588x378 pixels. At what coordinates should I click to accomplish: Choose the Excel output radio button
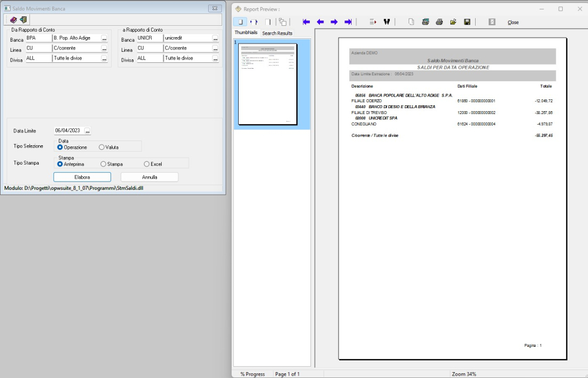pos(147,164)
